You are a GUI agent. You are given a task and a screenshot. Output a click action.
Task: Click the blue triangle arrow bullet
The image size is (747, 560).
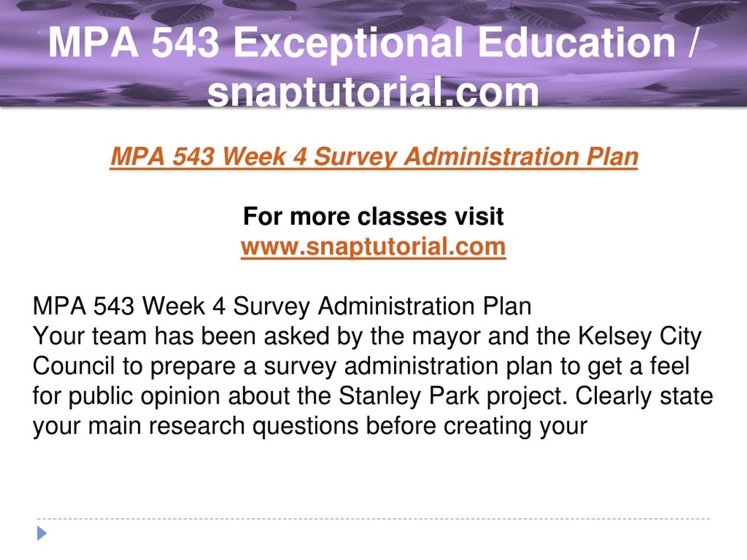(x=42, y=533)
